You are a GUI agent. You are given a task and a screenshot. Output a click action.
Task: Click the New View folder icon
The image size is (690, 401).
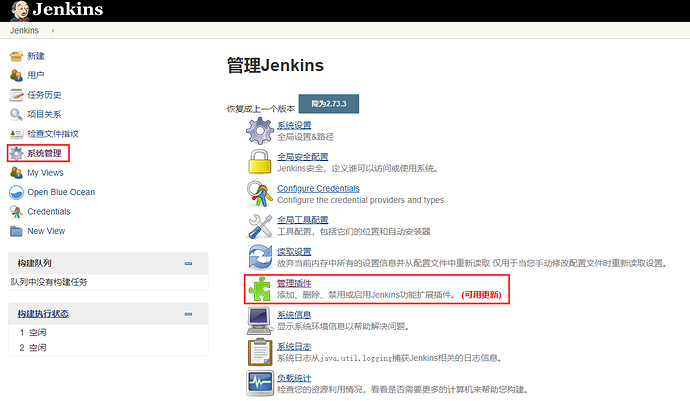(16, 231)
